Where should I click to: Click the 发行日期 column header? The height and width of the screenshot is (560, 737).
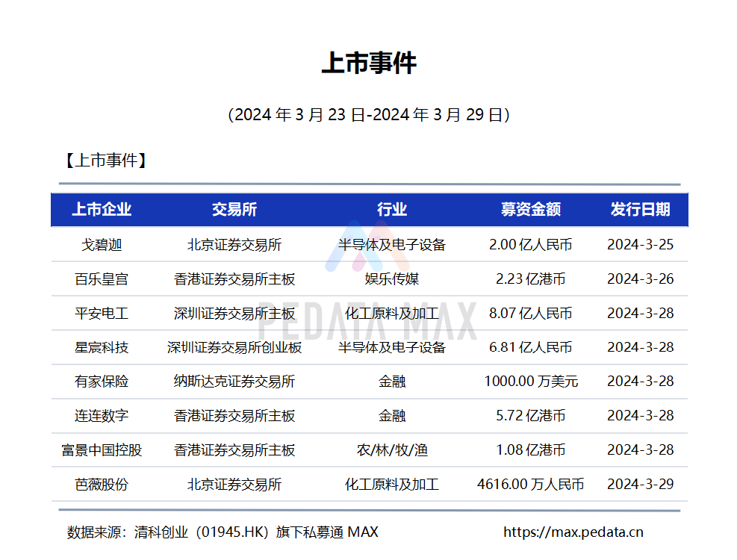point(640,209)
